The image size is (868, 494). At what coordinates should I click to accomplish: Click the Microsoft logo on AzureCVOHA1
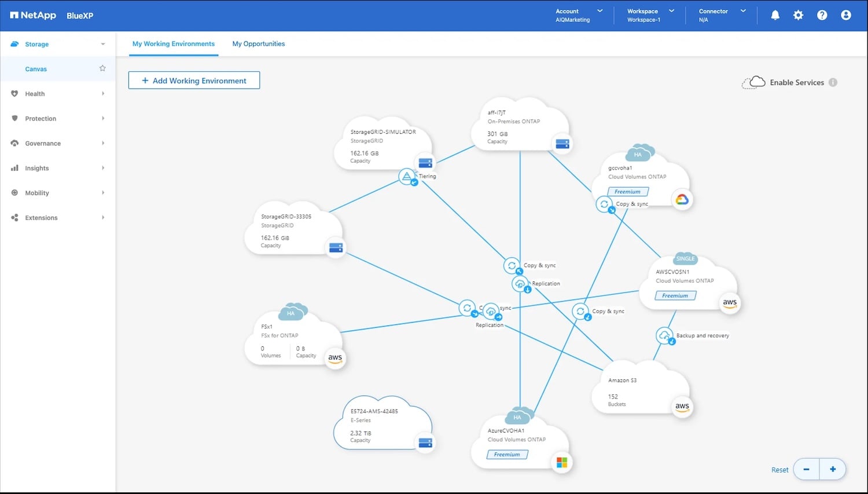tap(562, 462)
